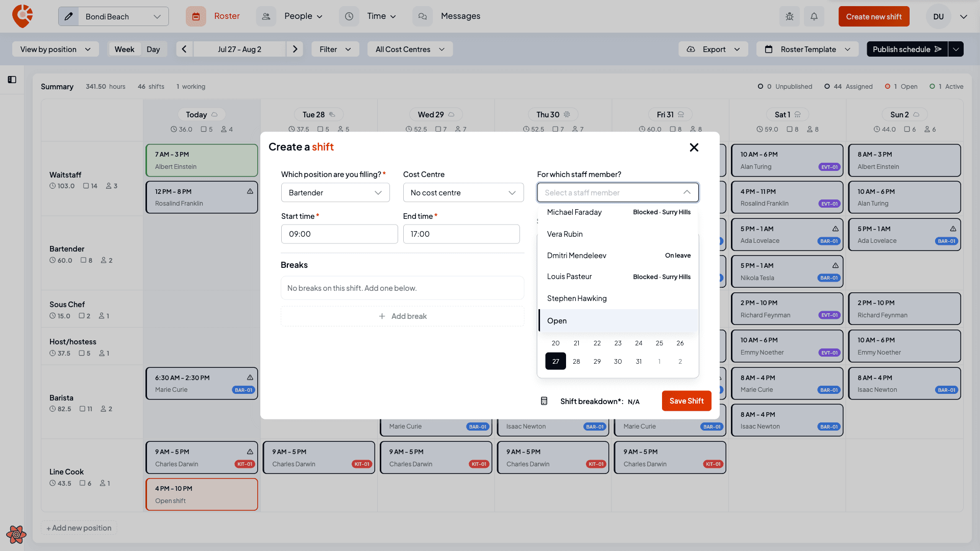The width and height of the screenshot is (980, 551).
Task: Open the No cost centre dropdown
Action: pos(463,192)
